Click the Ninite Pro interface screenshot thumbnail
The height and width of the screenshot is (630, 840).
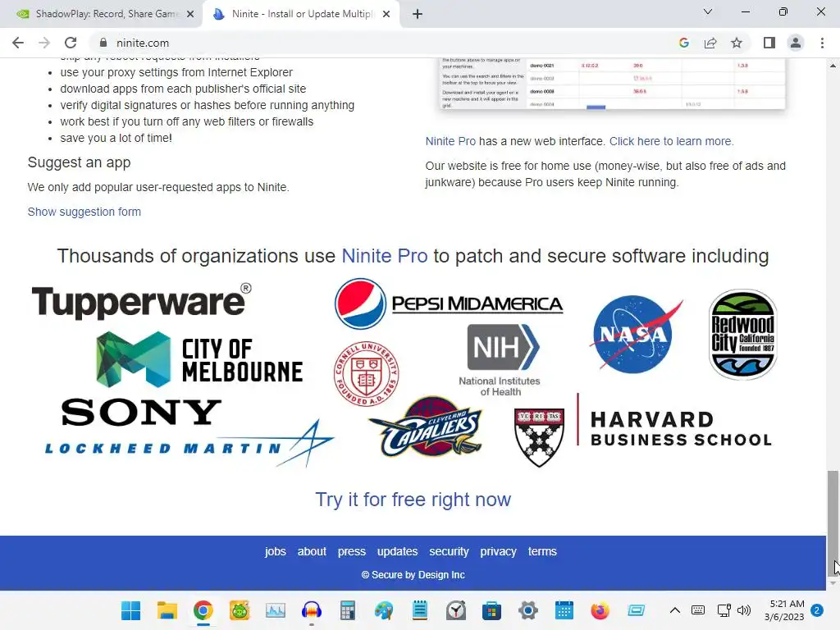(x=612, y=84)
